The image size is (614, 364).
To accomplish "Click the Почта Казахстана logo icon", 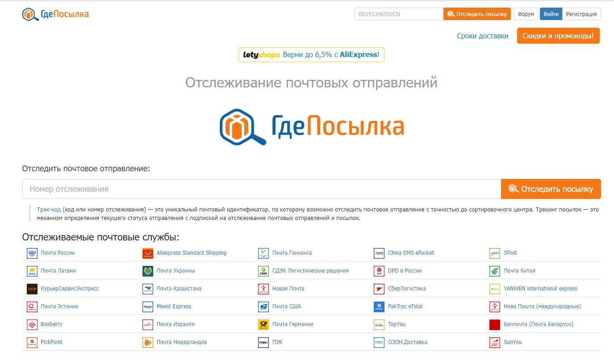I will tap(148, 289).
